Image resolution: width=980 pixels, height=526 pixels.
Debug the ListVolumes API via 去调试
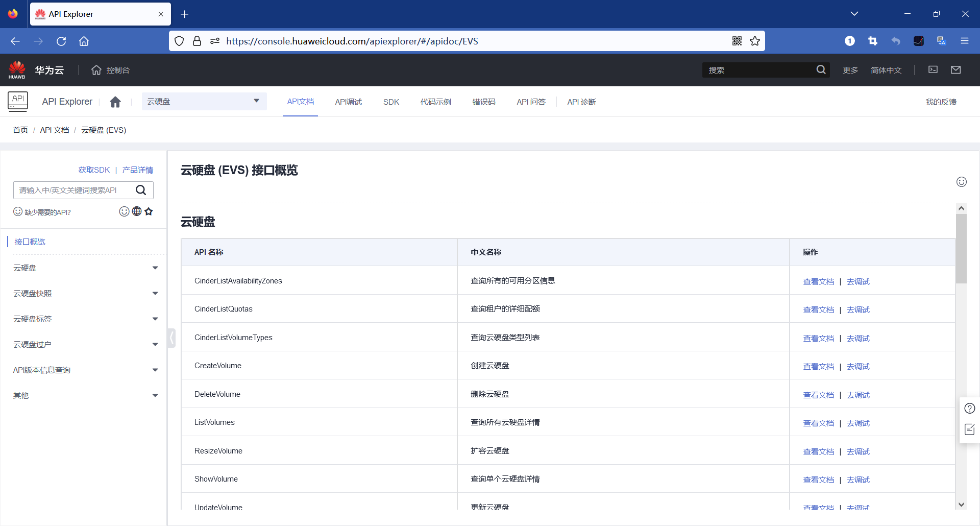pyautogui.click(x=858, y=423)
